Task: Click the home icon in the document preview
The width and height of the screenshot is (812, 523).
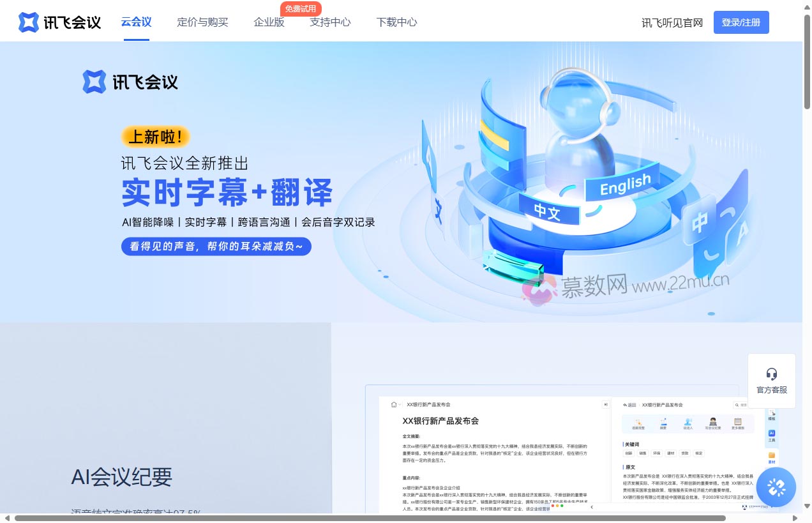Action: point(394,404)
